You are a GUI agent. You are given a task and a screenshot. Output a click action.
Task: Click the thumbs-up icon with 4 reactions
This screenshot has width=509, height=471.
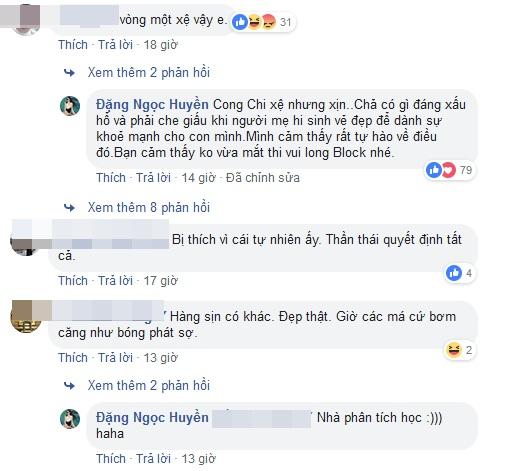(x=454, y=273)
